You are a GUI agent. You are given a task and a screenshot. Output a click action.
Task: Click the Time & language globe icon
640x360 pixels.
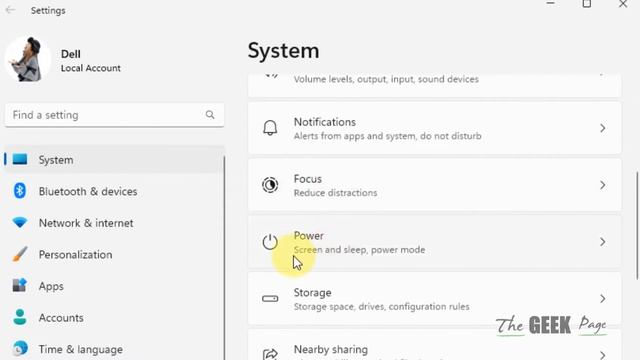point(20,348)
